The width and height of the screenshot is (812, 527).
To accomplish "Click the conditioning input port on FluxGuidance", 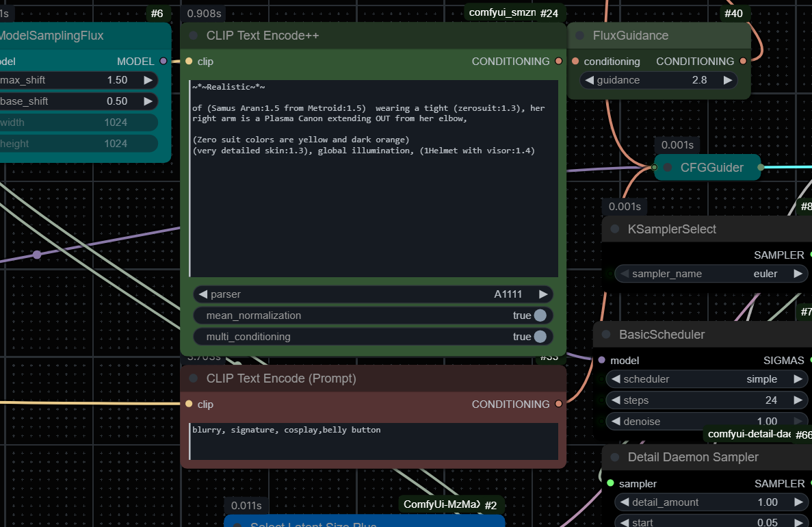I will coord(575,61).
